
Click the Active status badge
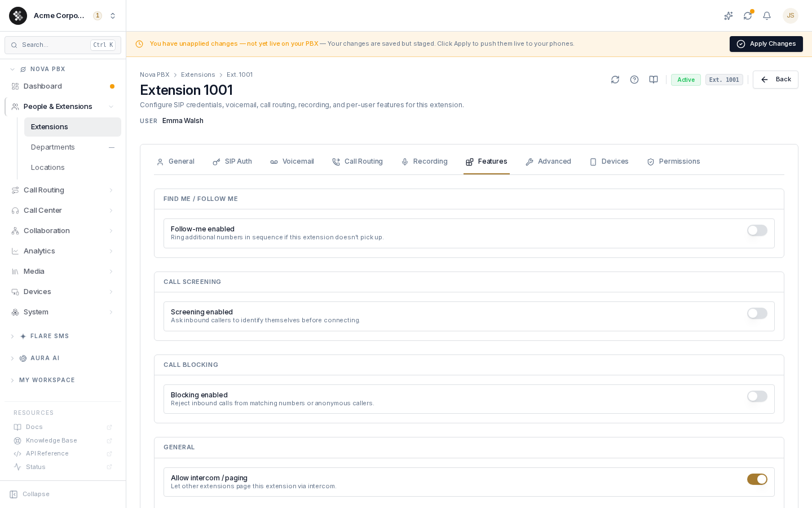(x=686, y=80)
